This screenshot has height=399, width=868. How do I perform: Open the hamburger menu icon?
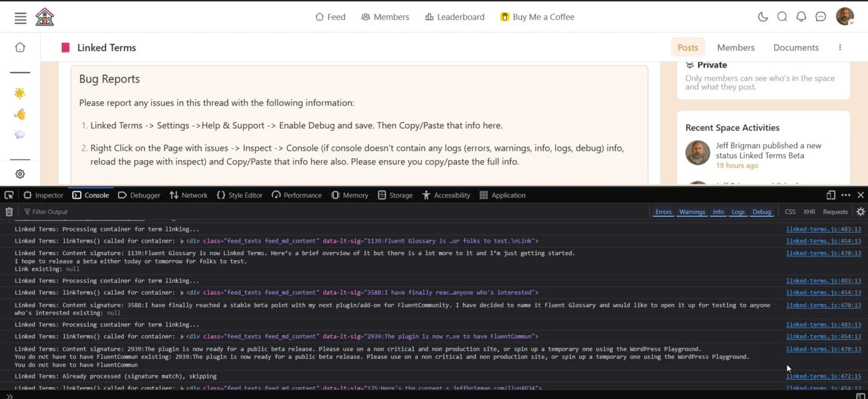click(20, 17)
